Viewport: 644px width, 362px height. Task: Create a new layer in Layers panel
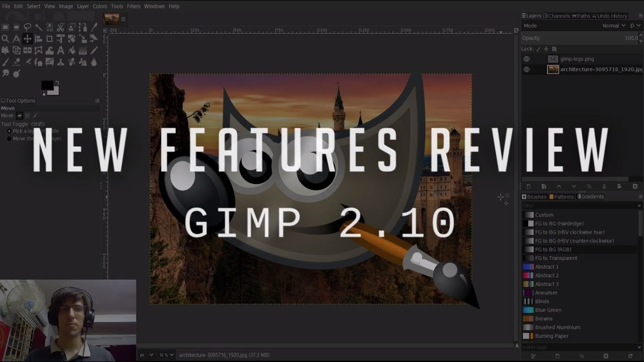coord(528,187)
